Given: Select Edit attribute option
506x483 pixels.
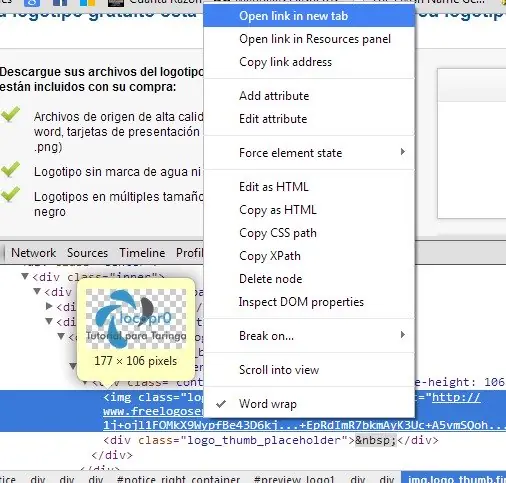Looking at the screenshot, I should 309,119.
